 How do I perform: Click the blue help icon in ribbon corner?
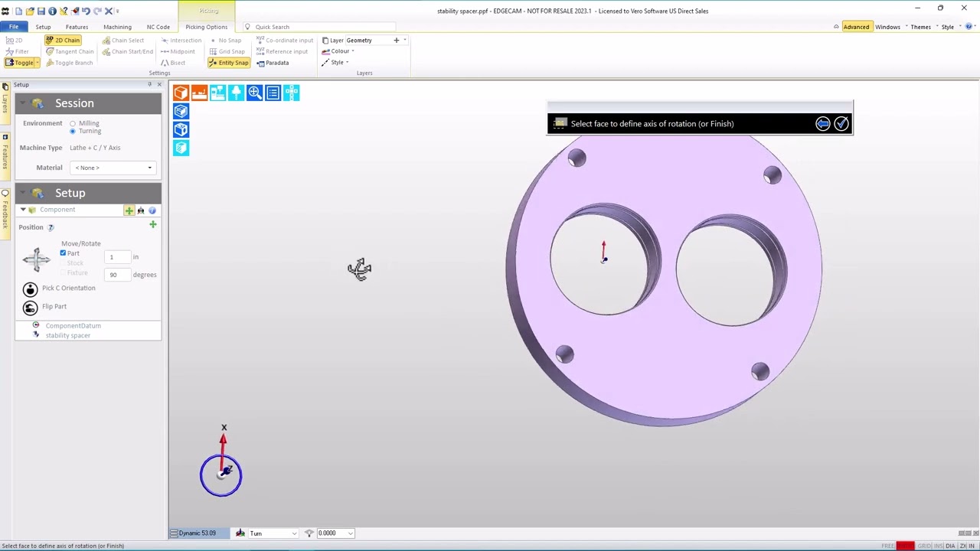pos(969,27)
